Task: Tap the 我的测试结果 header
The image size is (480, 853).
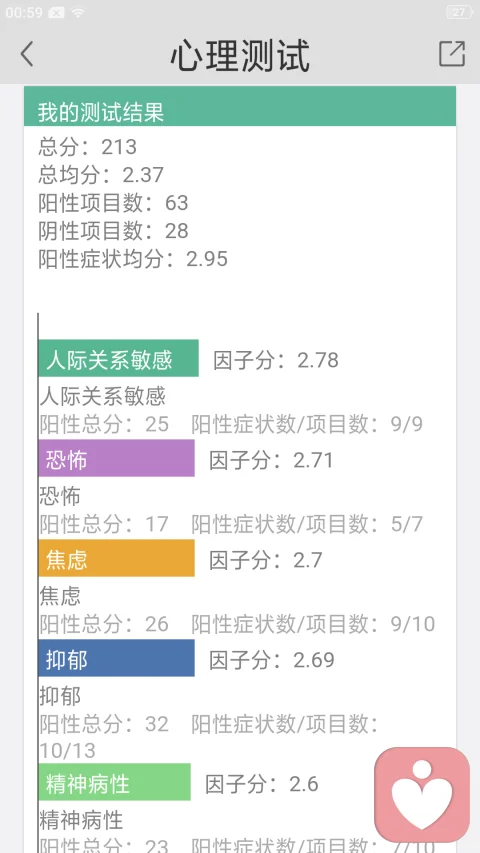Action: 239,106
